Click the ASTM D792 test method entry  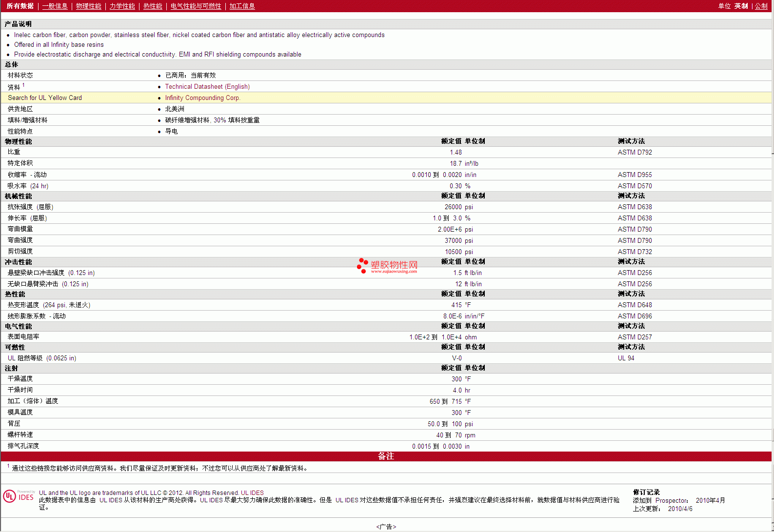coord(635,152)
